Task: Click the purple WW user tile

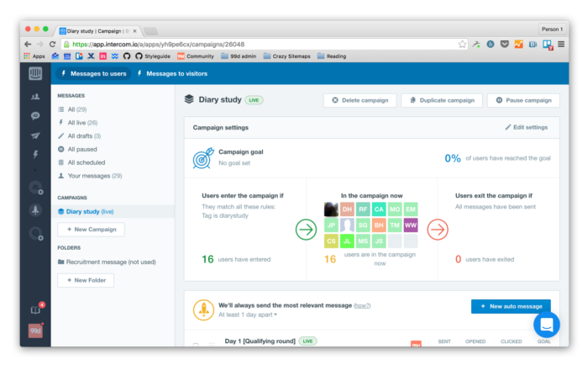Action: pos(411,225)
